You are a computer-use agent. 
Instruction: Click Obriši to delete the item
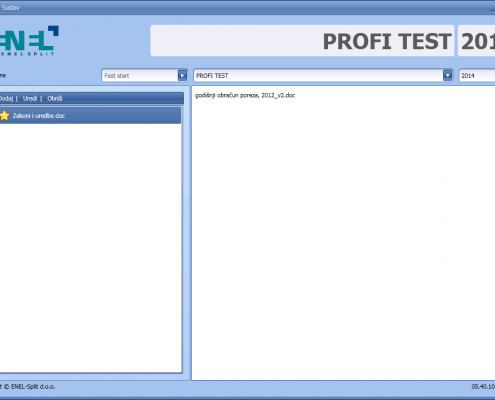55,98
